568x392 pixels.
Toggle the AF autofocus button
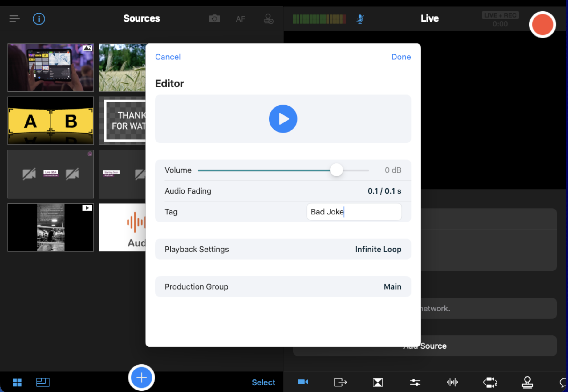pos(240,19)
